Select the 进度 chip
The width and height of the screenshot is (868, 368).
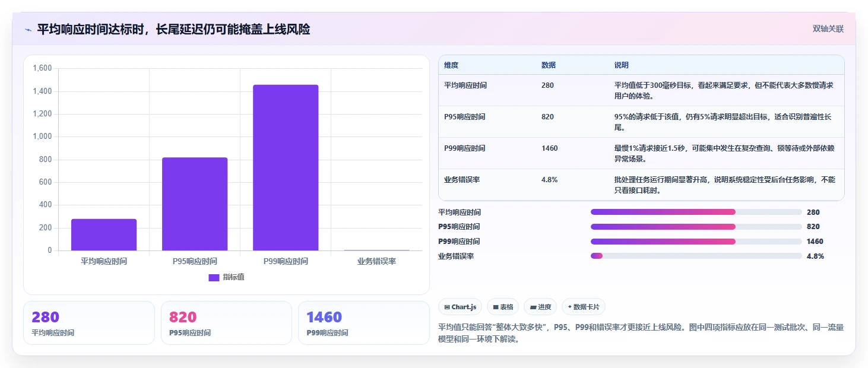tap(540, 307)
